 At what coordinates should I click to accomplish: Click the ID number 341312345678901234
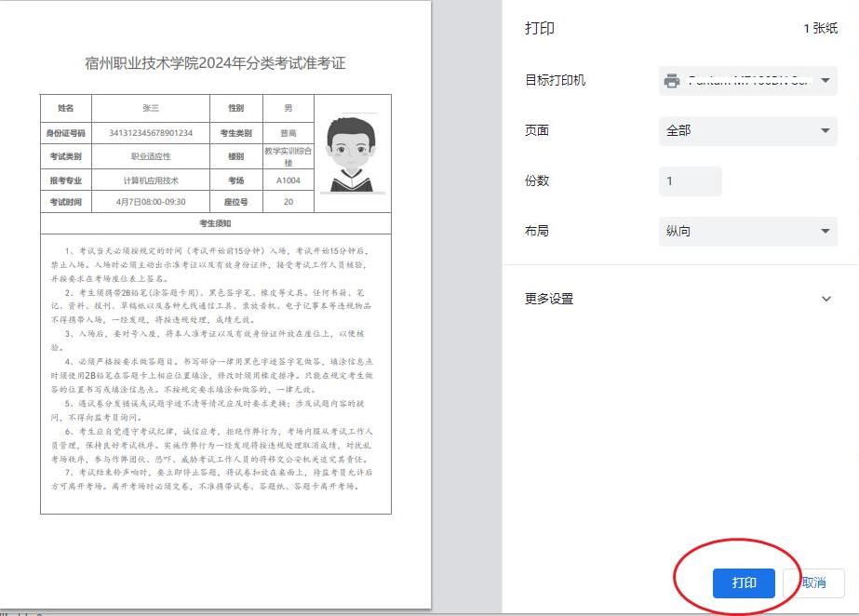point(151,133)
